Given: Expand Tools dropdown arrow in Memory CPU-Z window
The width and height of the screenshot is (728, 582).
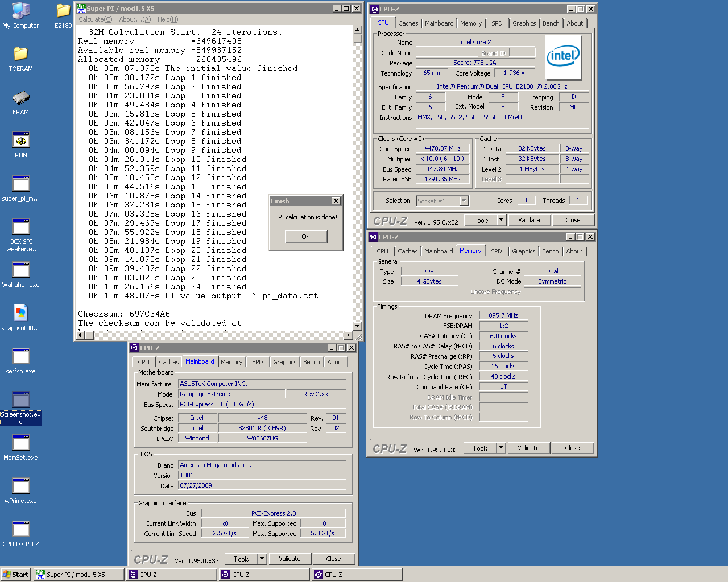Looking at the screenshot, I should pos(500,448).
